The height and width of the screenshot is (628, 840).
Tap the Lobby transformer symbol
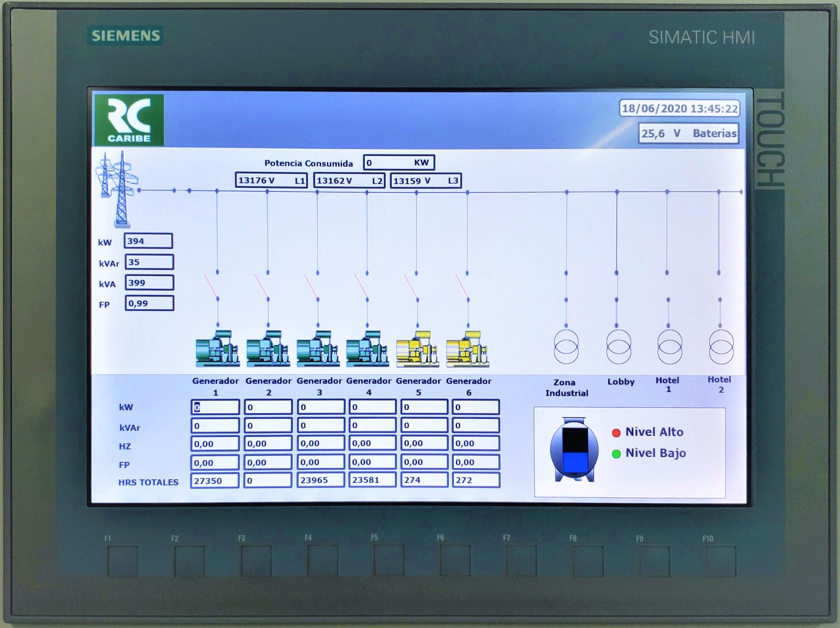click(619, 347)
